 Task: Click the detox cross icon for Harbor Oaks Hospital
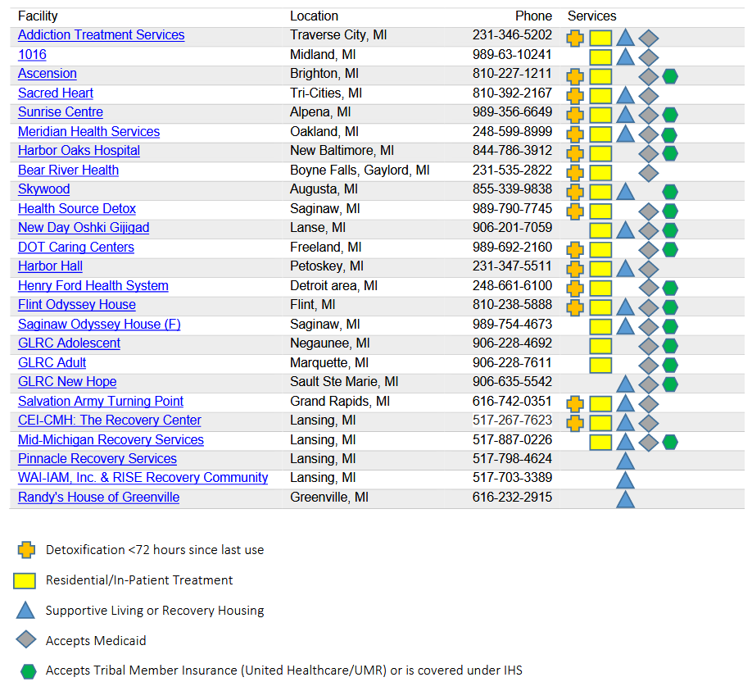[x=575, y=153]
